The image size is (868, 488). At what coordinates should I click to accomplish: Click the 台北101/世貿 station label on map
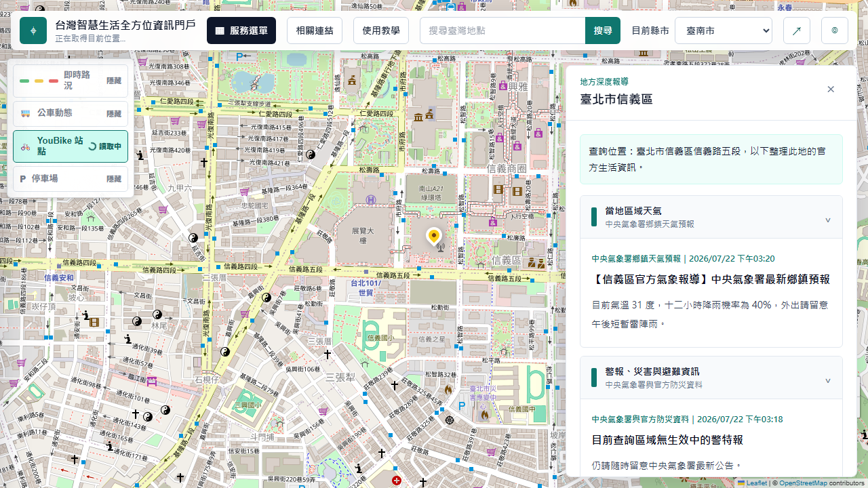[366, 287]
